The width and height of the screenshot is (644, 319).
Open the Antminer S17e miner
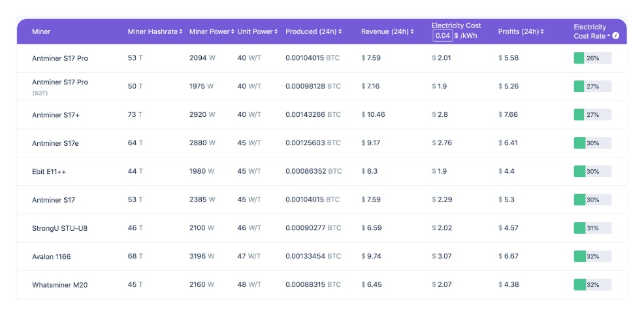54,143
